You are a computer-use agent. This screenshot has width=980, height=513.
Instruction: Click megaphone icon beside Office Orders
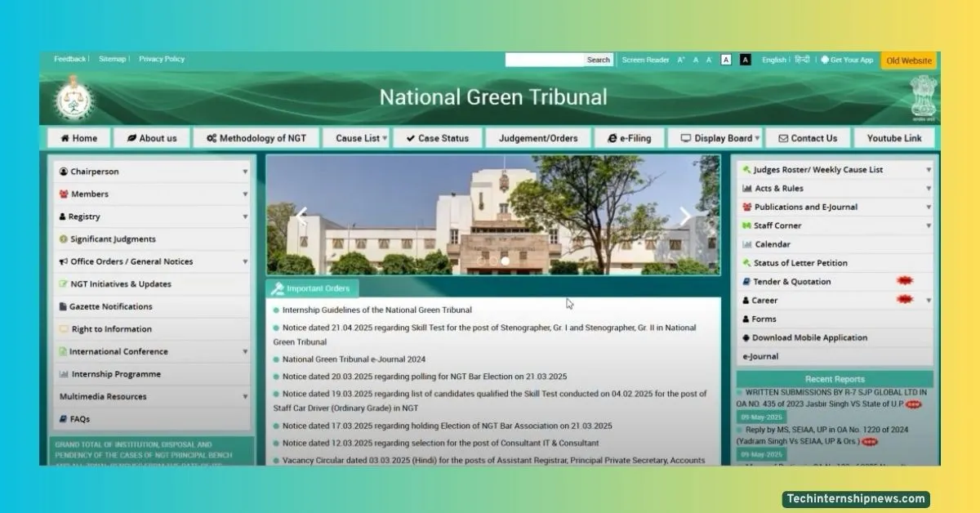point(64,261)
